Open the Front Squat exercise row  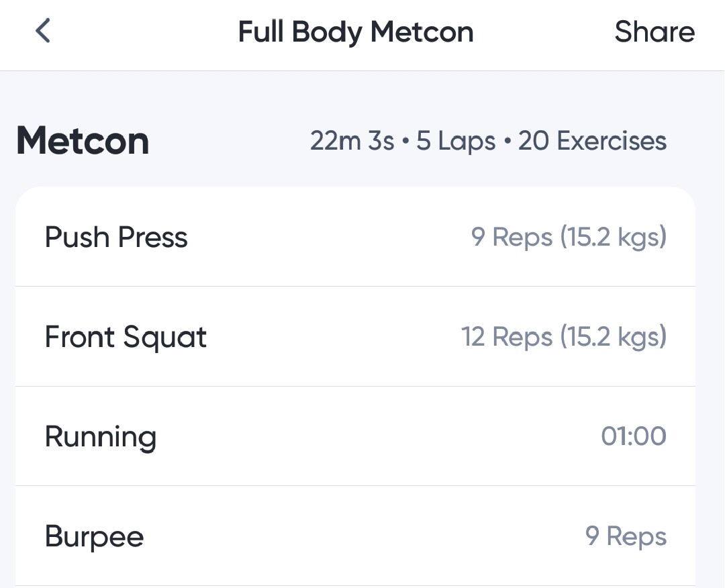point(322,337)
